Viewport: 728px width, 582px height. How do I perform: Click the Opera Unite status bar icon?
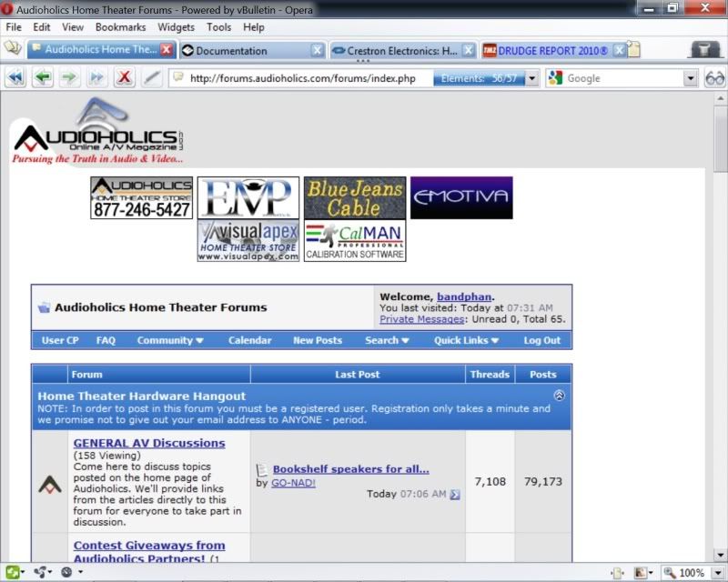pos(41,572)
